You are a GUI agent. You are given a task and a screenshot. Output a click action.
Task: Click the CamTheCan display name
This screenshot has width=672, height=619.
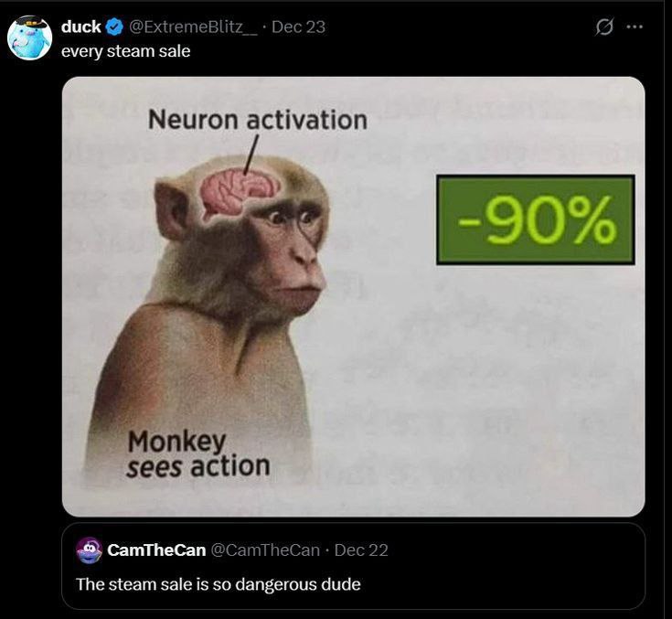coord(156,550)
